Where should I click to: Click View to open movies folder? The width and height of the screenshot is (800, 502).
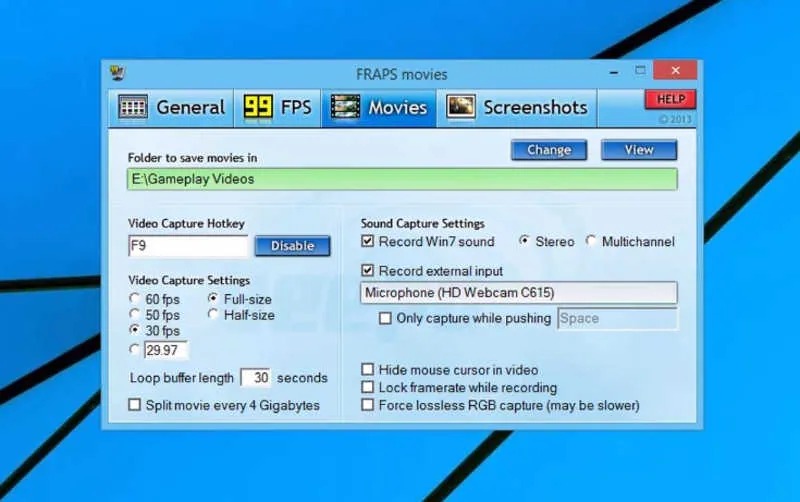tap(639, 150)
